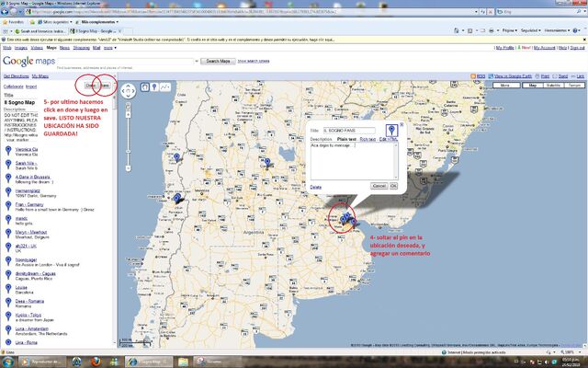The image size is (588, 368).
Task: Click the placemark Title input field
Action: click(x=349, y=131)
